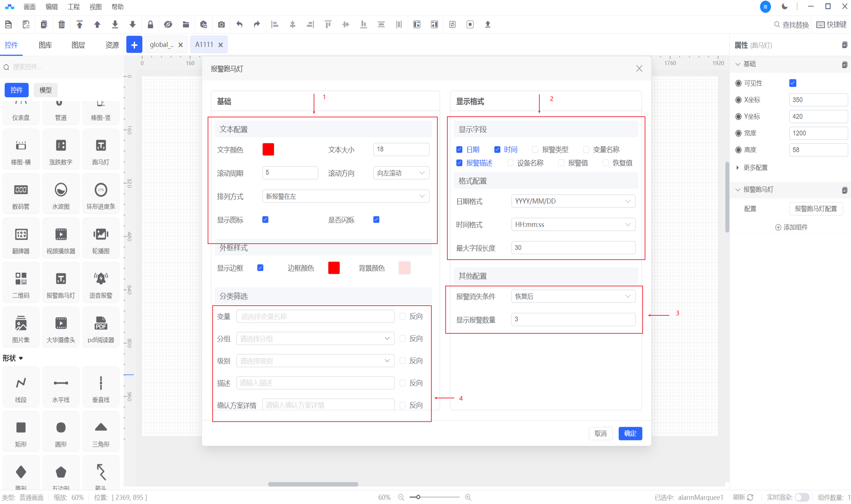This screenshot has height=504, width=851.
Task: Click the undo arrow in toolbar
Action: pos(239,24)
